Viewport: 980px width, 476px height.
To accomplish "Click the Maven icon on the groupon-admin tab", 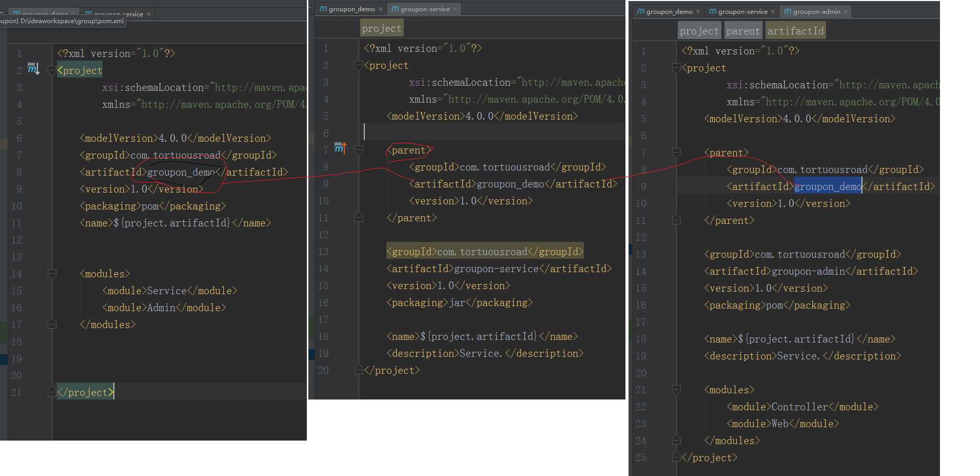I will tap(788, 11).
